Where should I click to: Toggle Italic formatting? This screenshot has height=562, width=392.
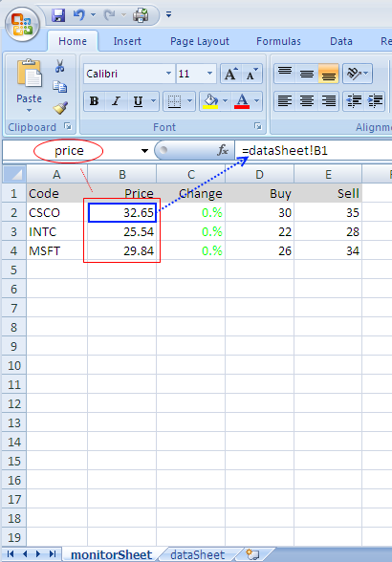point(116,101)
